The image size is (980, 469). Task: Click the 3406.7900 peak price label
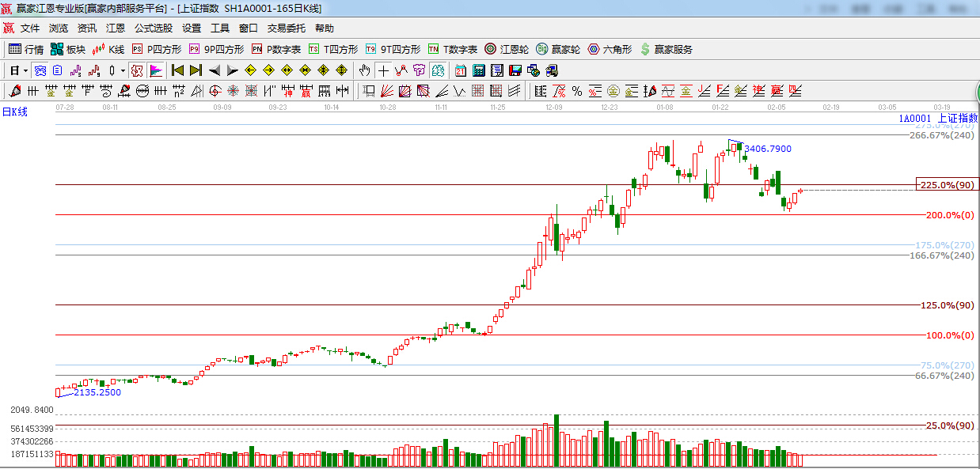(x=767, y=149)
